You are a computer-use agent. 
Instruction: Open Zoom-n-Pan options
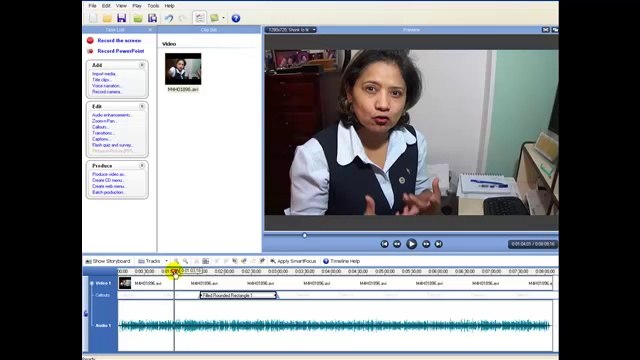click(x=104, y=121)
